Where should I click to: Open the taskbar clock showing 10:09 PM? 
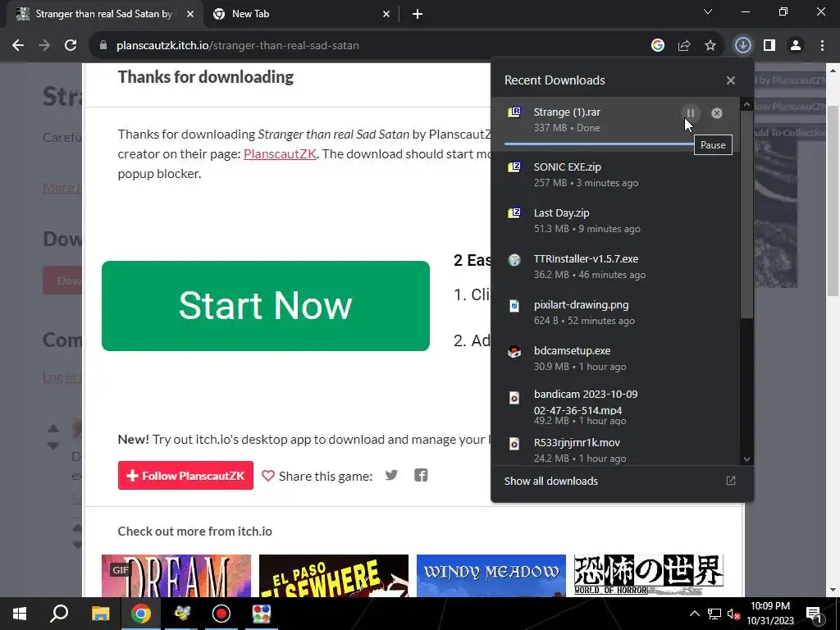coord(770,614)
